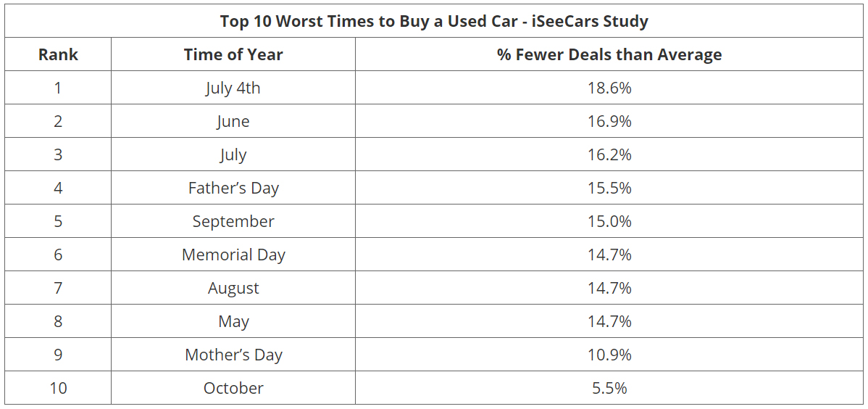
Task: Click the July cell in rank 3 row
Action: point(233,154)
